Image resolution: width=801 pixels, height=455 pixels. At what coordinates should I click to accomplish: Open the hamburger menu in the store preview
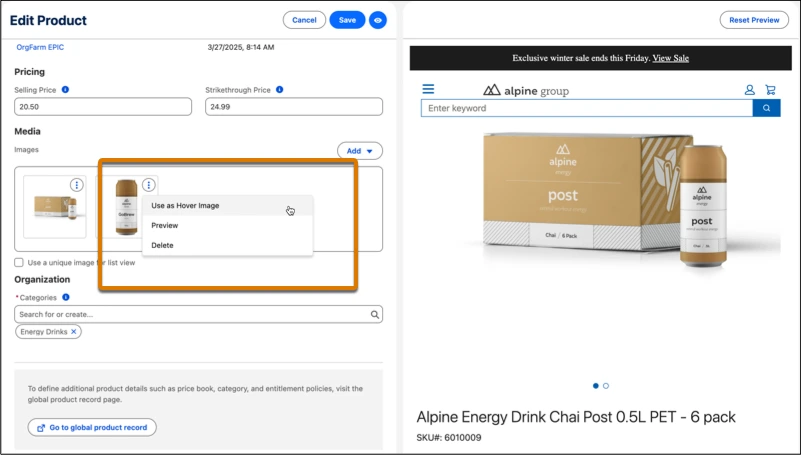(x=428, y=89)
